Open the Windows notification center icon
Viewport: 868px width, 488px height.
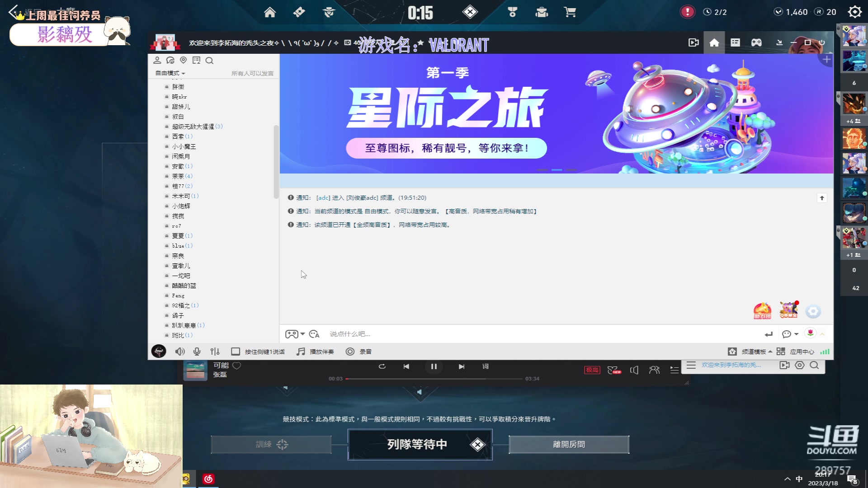[852, 479]
